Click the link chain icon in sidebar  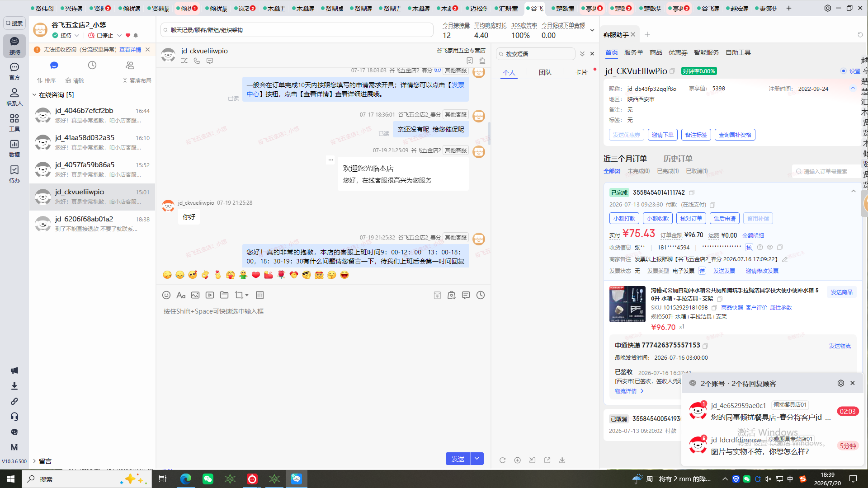(x=14, y=401)
